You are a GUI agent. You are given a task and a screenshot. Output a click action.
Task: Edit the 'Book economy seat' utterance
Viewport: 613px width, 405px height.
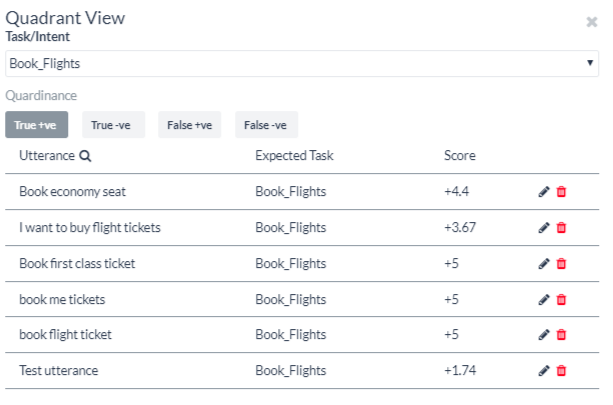click(544, 192)
